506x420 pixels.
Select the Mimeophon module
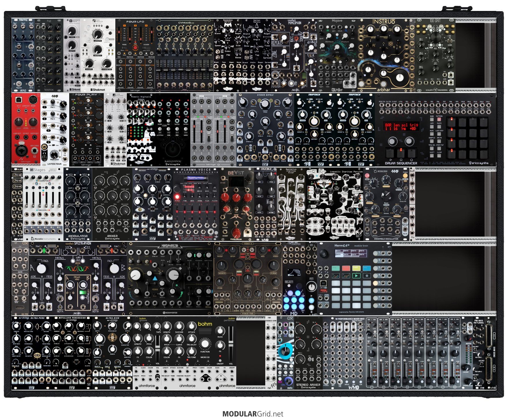[x=294, y=55]
